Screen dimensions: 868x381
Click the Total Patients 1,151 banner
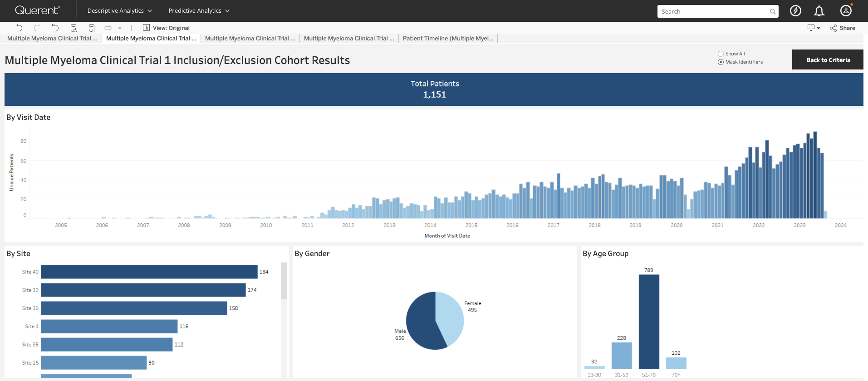tap(434, 89)
